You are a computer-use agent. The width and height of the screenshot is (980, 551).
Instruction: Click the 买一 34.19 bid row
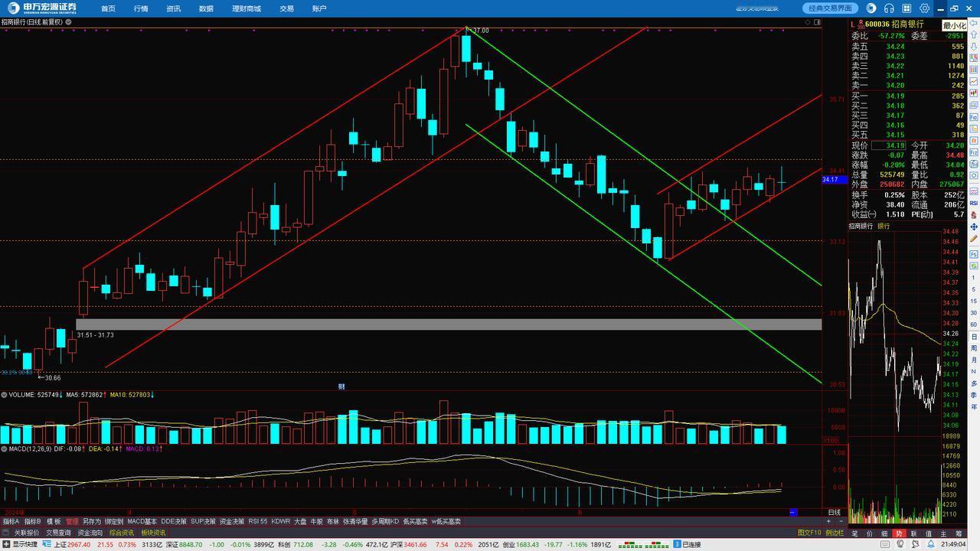tap(908, 96)
